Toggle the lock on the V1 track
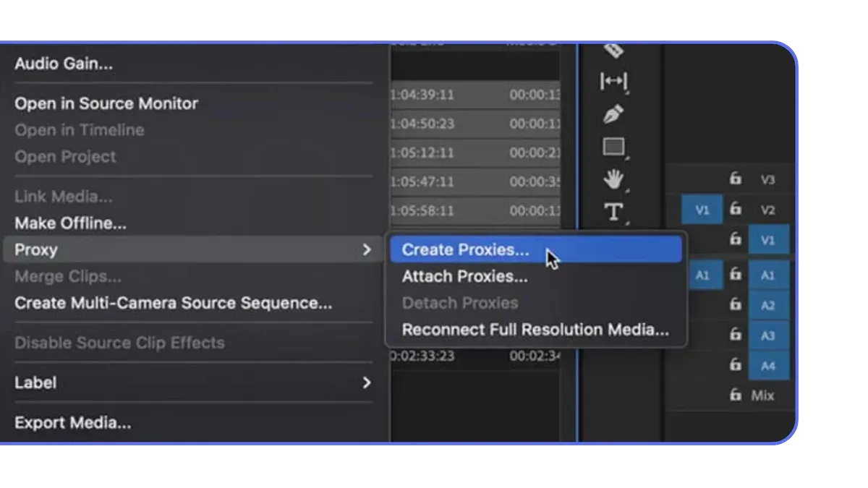This screenshot has width=868, height=488. tap(736, 239)
